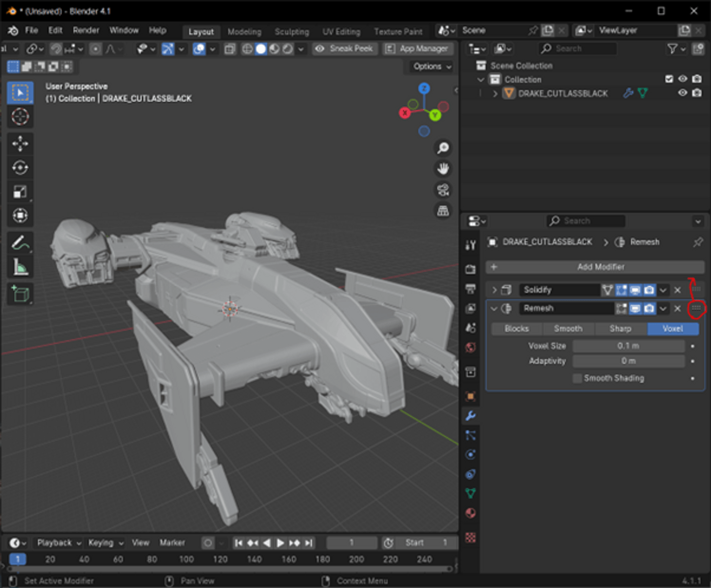Activate the Annotate pencil tool

point(20,243)
